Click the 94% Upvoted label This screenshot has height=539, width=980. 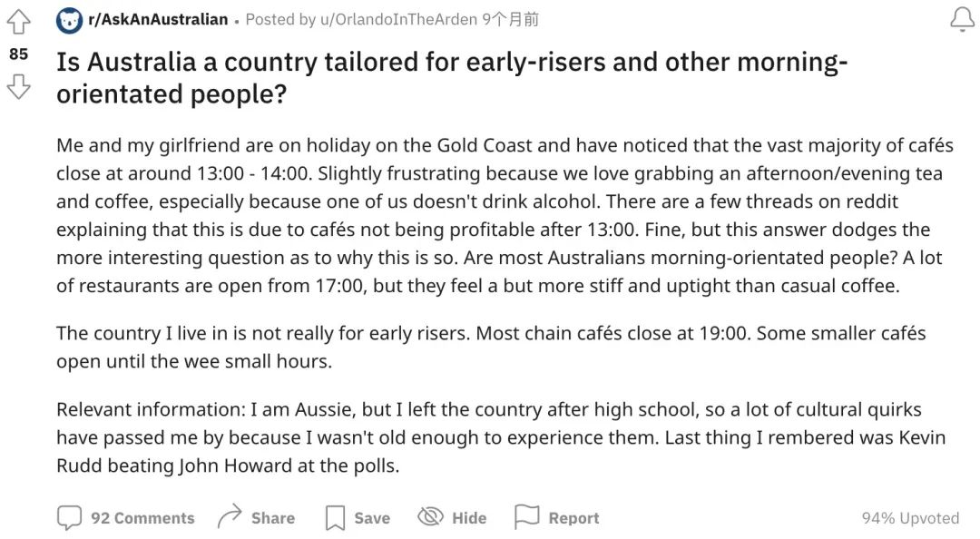click(910, 518)
